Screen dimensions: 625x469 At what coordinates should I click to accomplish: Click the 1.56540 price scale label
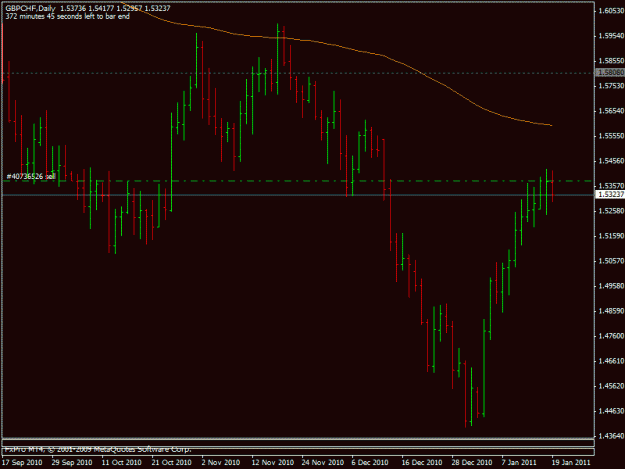click(x=611, y=111)
